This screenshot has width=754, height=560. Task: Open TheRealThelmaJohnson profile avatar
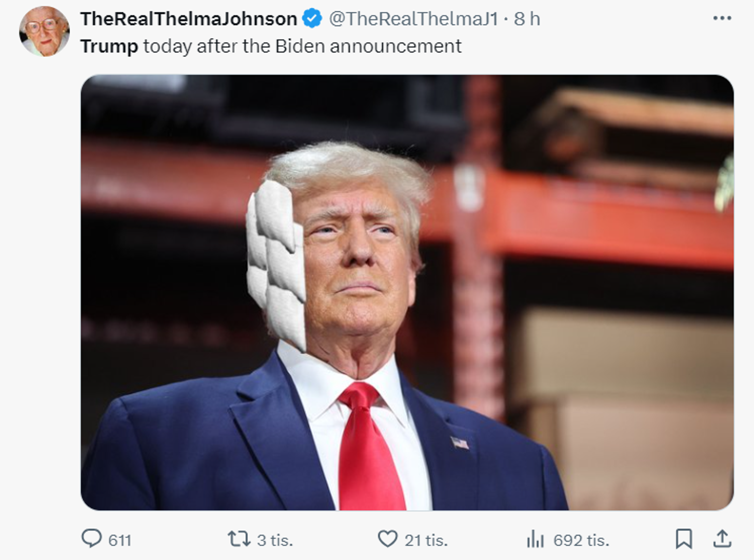44,31
